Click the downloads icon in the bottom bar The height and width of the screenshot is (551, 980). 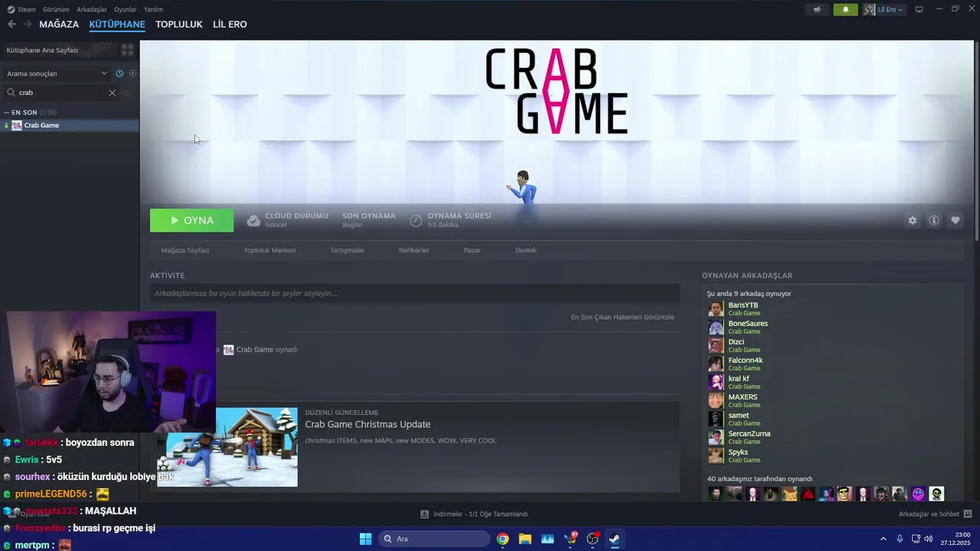coord(425,514)
